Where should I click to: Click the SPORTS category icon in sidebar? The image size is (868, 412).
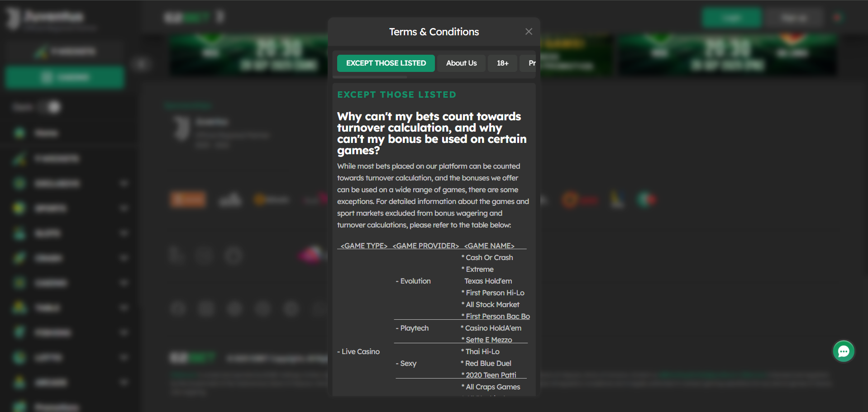tap(19, 208)
